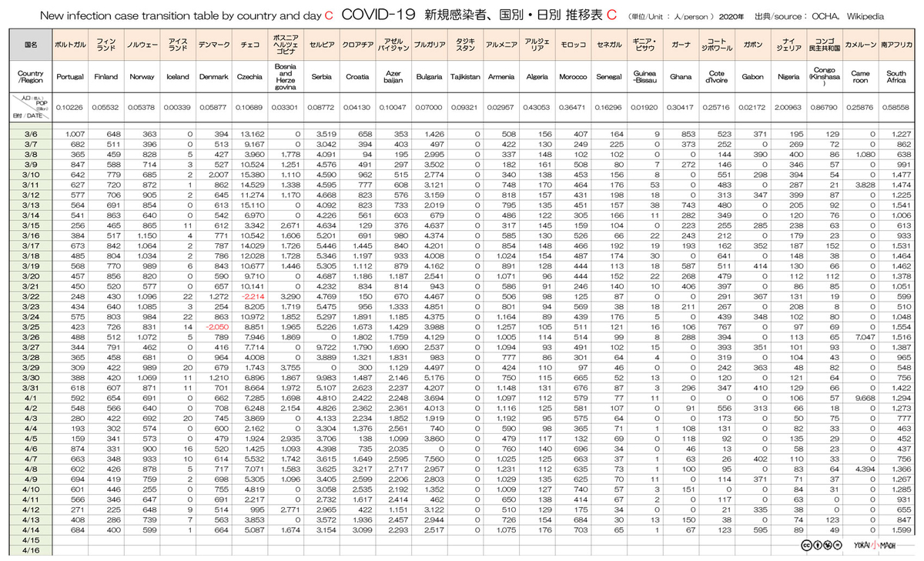Viewport: 924px width, 561px height.
Task: Click the Country/Region header cell
Action: point(31,77)
